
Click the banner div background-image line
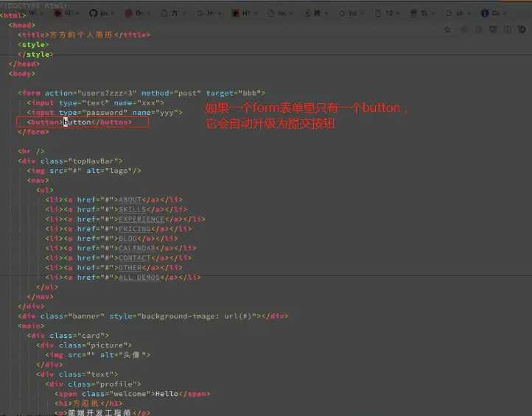tap(153, 317)
